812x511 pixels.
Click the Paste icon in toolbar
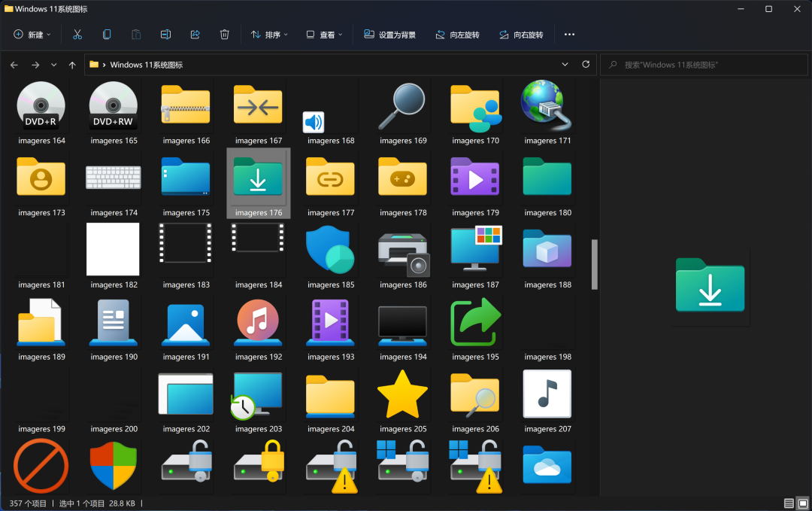point(136,34)
